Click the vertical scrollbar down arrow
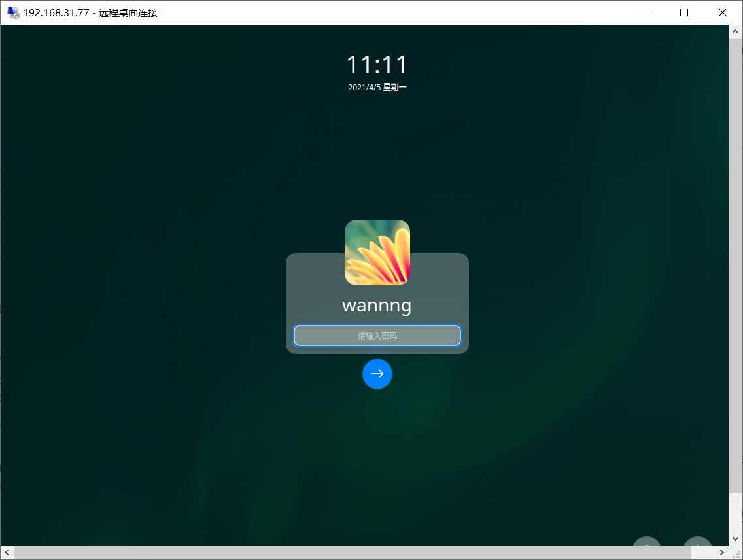 click(x=735, y=538)
